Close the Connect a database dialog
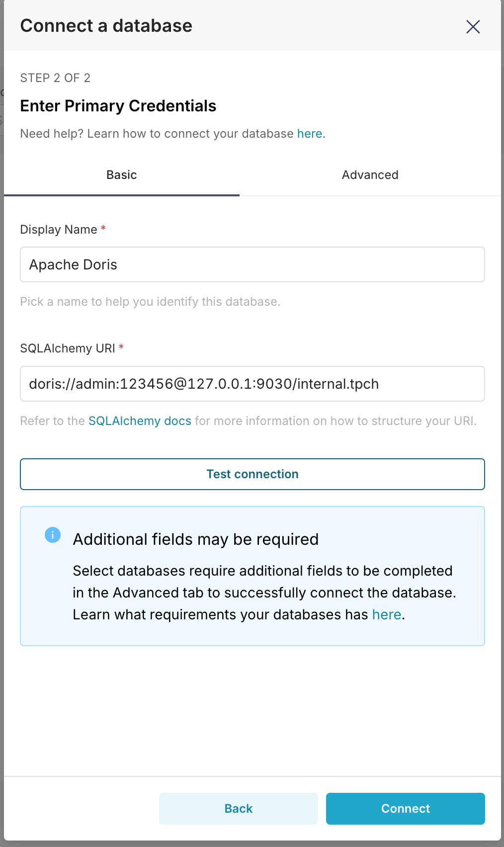The image size is (504, 847). [x=473, y=27]
